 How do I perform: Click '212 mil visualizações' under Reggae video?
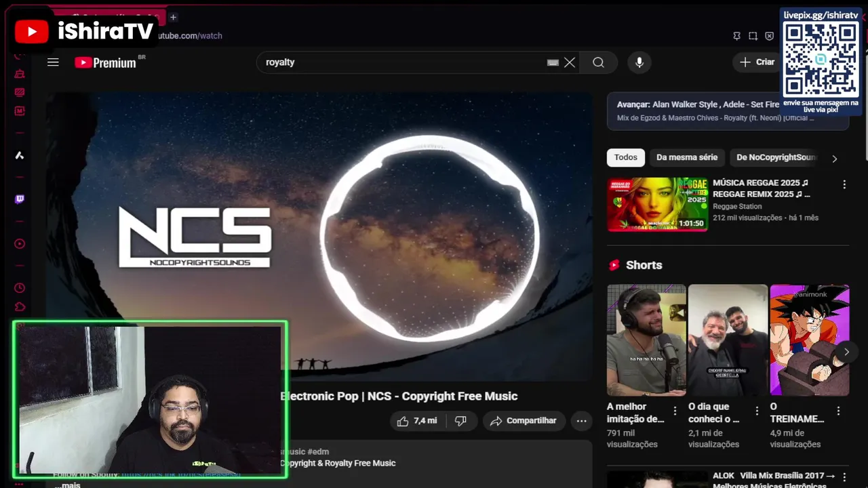point(747,218)
